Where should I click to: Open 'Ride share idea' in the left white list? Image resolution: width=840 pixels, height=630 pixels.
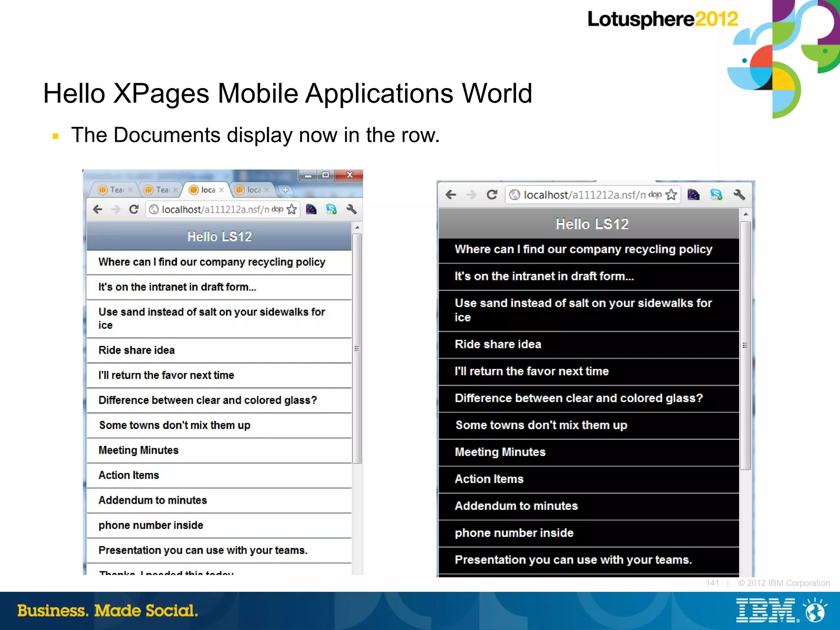pyautogui.click(x=219, y=350)
